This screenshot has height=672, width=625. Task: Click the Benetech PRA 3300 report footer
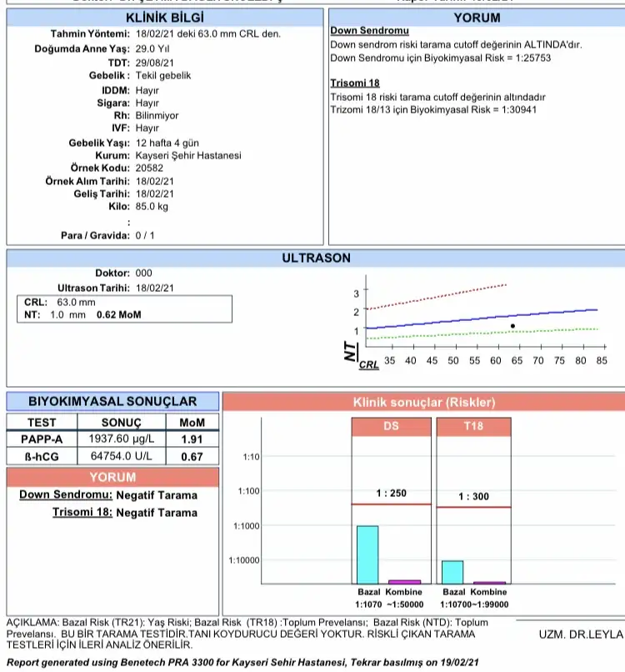click(x=242, y=663)
